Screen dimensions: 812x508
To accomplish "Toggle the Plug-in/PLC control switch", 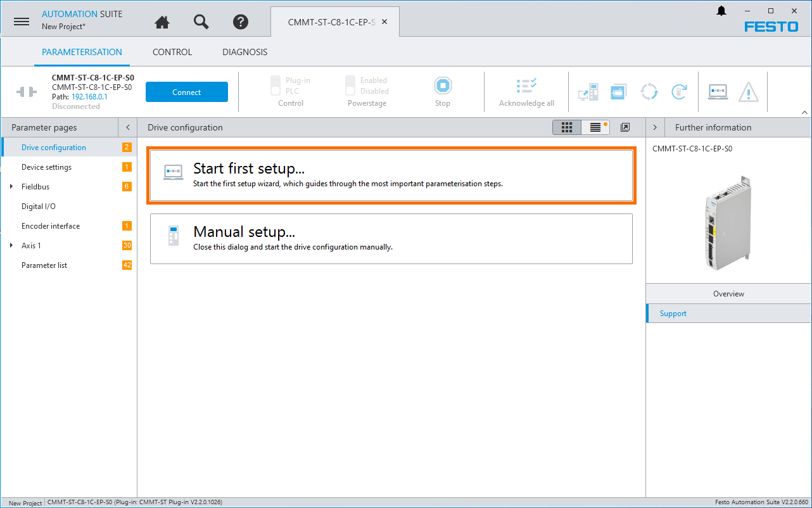I will (x=275, y=86).
